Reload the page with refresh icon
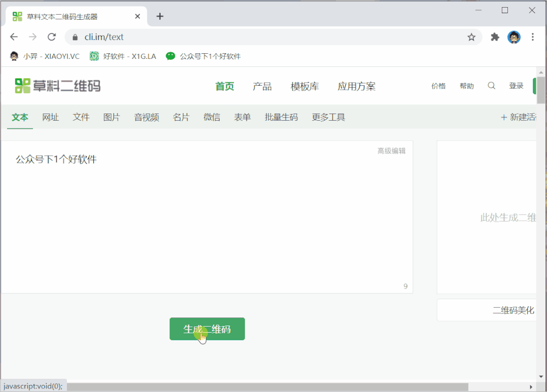The width and height of the screenshot is (547, 392). coord(52,37)
